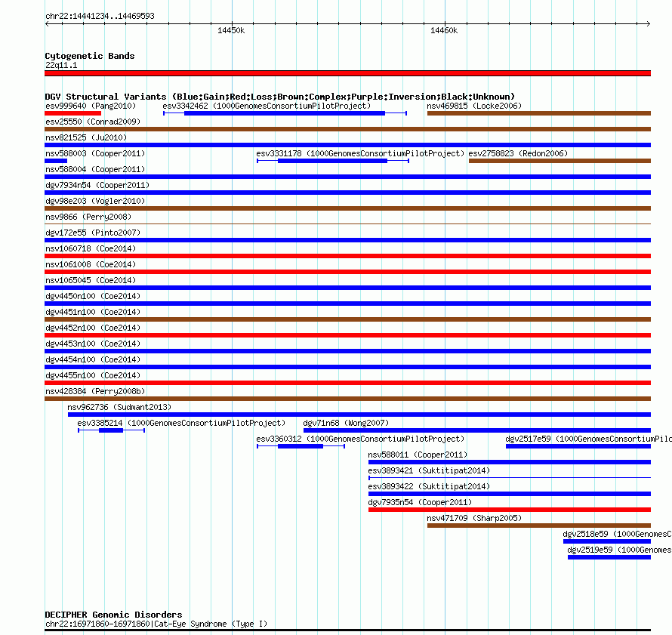Click dgv172e55 (Pinto2007) label

point(93,233)
